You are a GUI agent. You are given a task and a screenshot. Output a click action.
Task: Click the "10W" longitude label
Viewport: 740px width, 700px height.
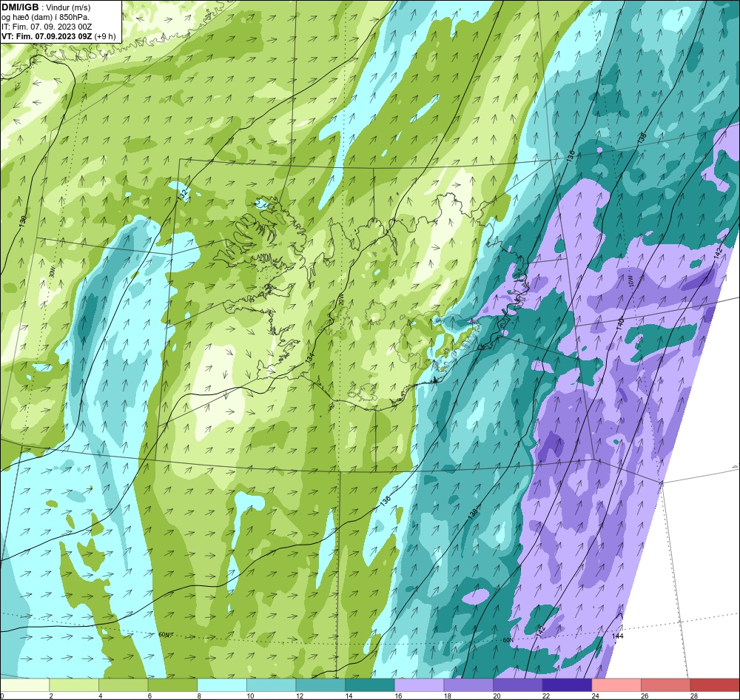[x=630, y=281]
